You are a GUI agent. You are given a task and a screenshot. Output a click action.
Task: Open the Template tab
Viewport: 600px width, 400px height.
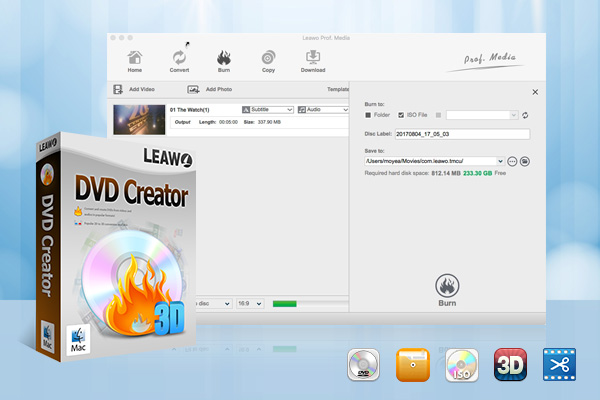tap(338, 89)
